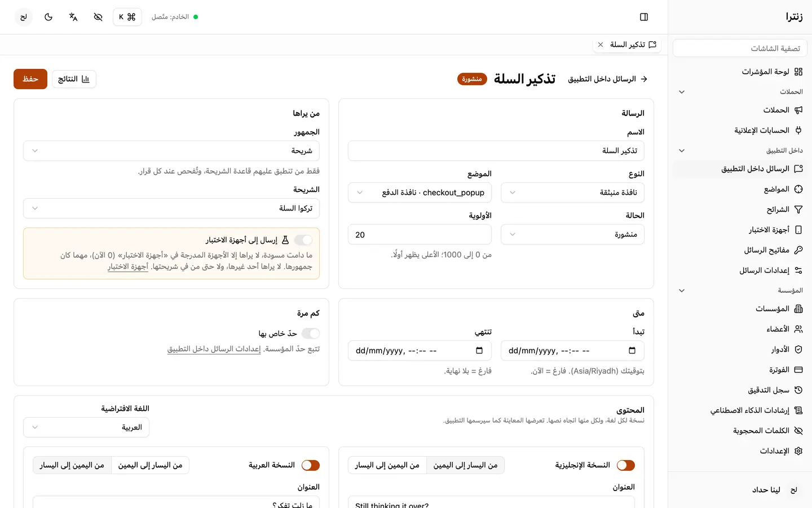Screen dimensions: 812x508
Task: Select من اليمين إلى اليسار for Arabic version
Action: pos(72,465)
